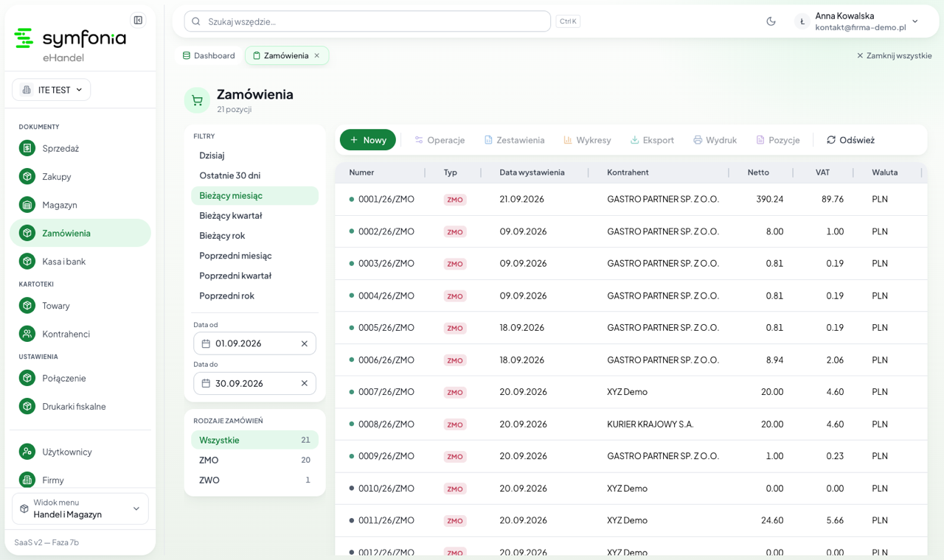This screenshot has height=560, width=944.
Task: Select the Zamówienia open tab
Action: point(287,55)
